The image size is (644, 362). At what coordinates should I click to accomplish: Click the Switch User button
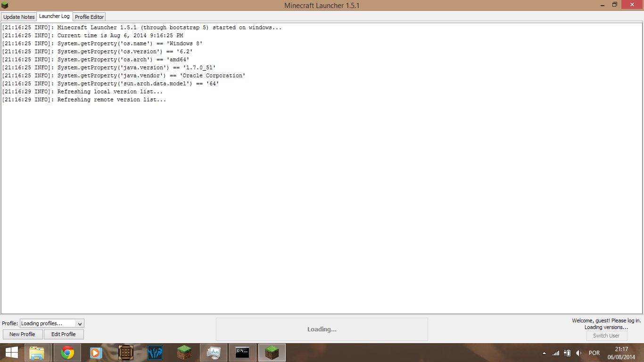(x=606, y=336)
